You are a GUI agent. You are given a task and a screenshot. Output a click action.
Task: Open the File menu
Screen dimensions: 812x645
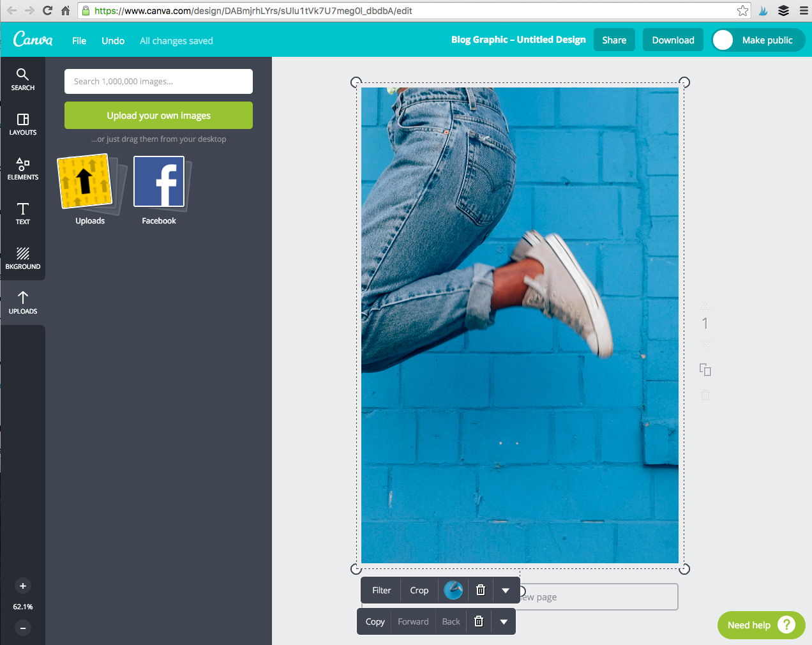tap(79, 40)
